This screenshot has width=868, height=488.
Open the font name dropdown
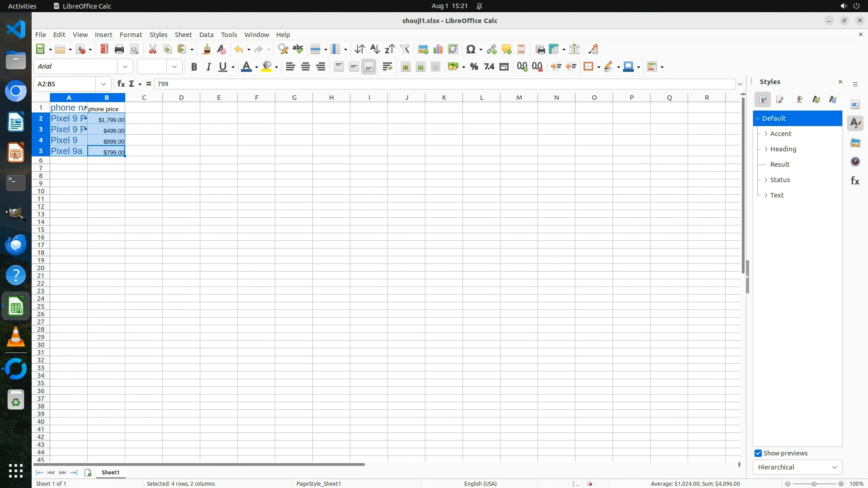click(x=125, y=67)
